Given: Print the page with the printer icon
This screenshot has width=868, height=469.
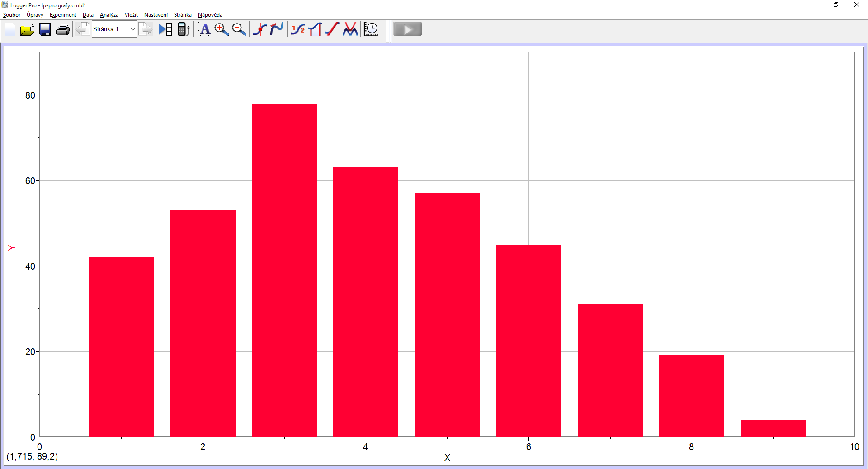Looking at the screenshot, I should tap(63, 29).
